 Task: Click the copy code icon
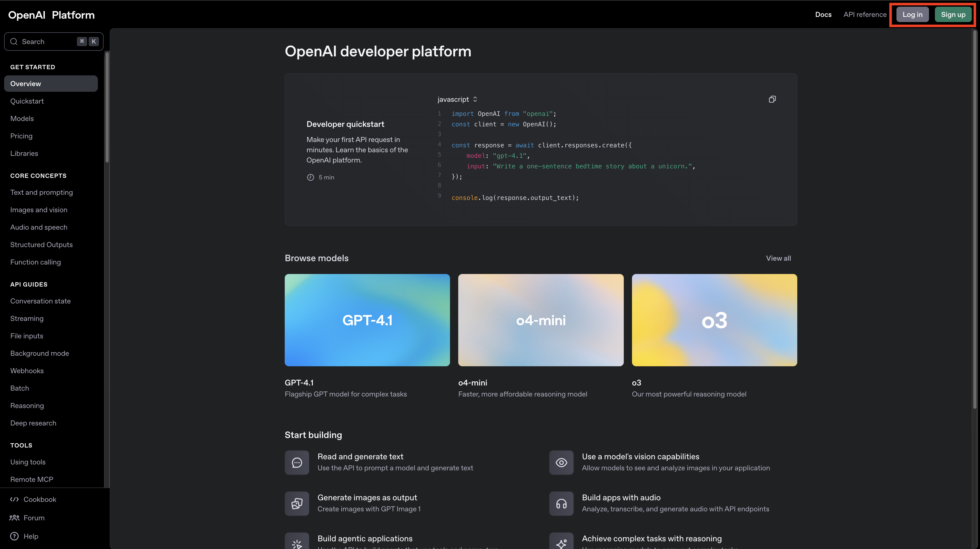(772, 99)
